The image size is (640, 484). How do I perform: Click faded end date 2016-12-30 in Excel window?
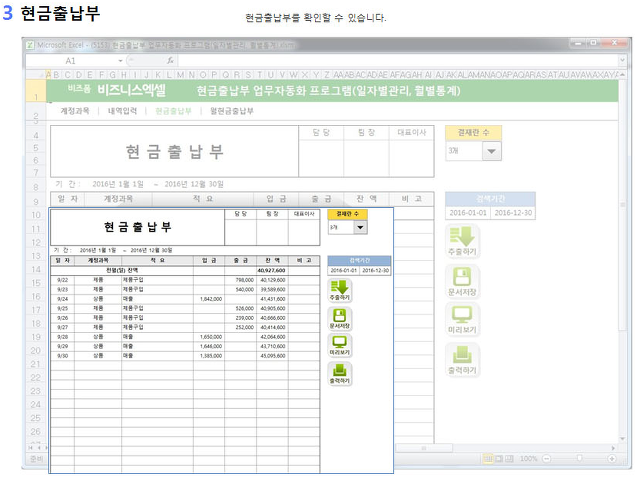(513, 213)
